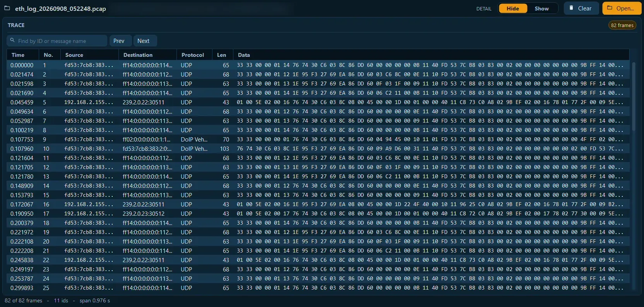Select Hide detail option

[513, 9]
